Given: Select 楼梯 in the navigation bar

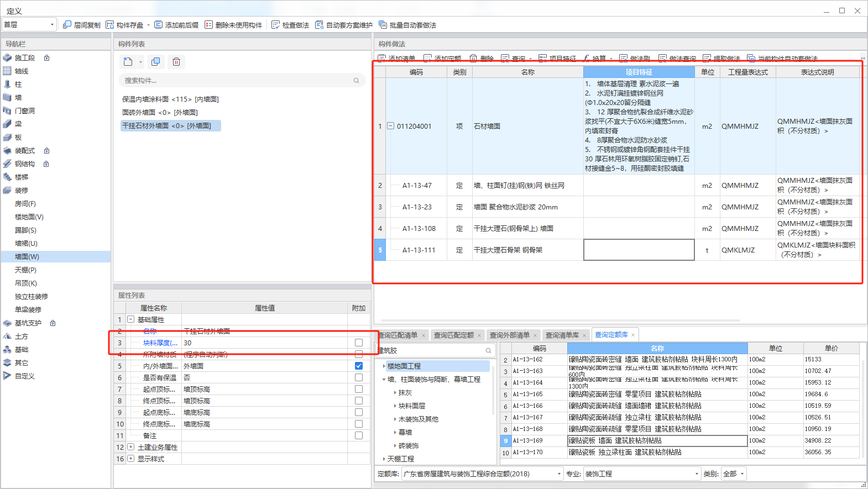Looking at the screenshot, I should pos(22,177).
